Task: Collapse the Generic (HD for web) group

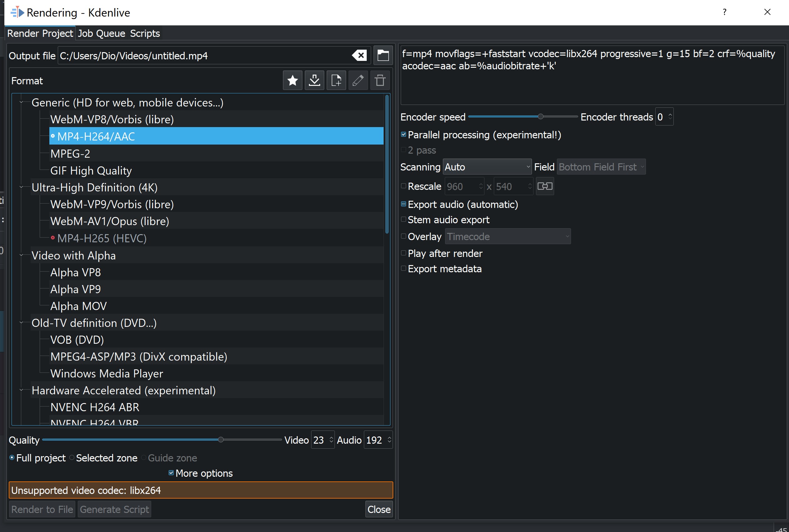Action: 21,102
